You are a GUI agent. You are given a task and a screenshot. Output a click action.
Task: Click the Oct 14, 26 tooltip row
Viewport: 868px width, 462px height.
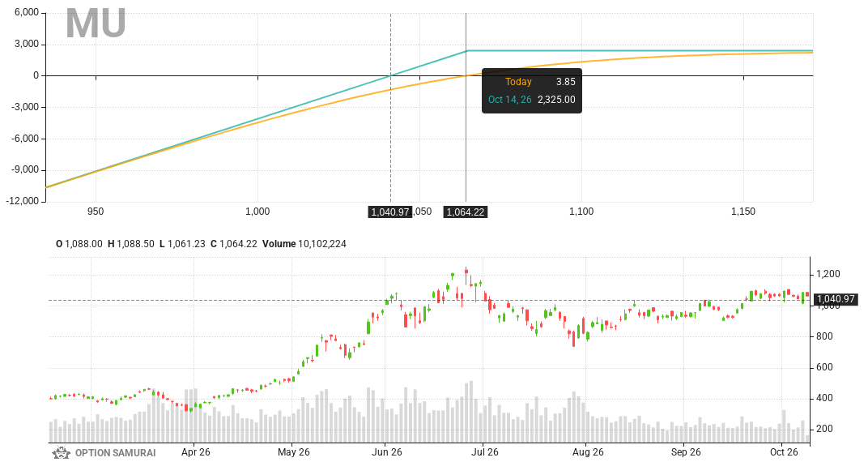click(x=531, y=100)
